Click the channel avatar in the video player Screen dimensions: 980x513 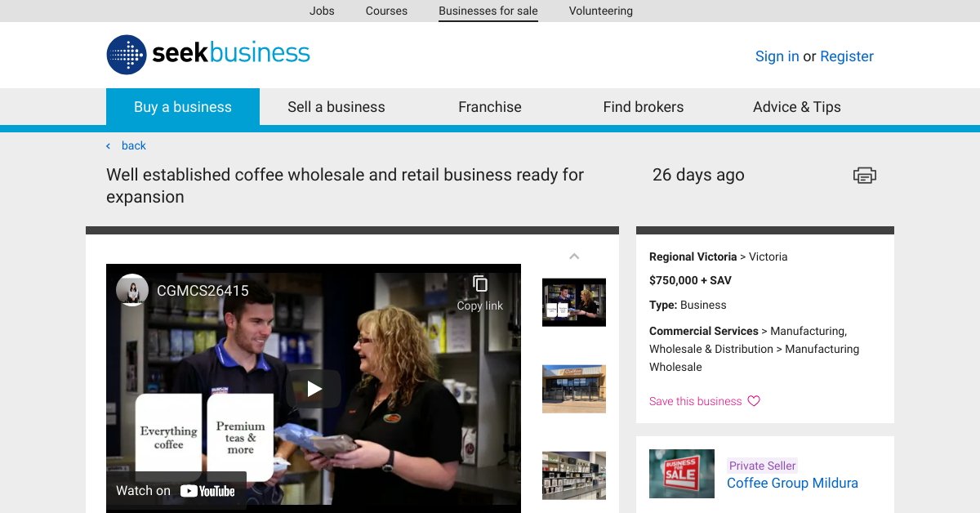tap(132, 290)
